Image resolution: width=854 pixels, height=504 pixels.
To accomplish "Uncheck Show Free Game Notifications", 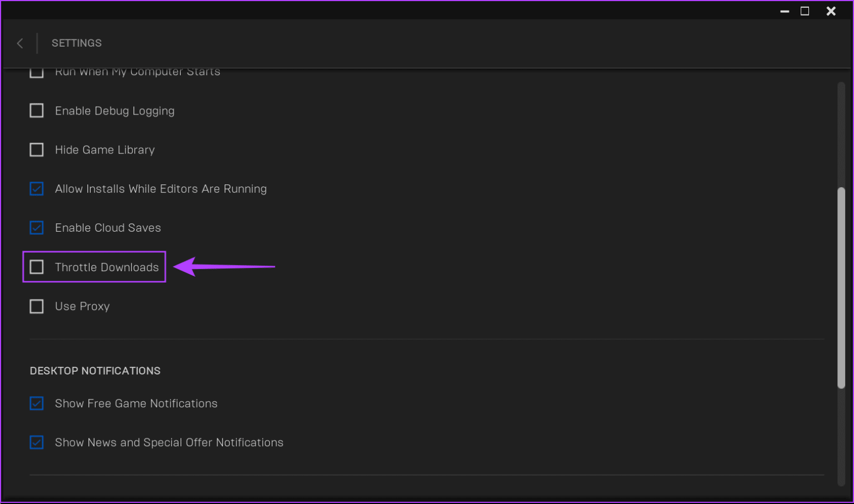I will [x=37, y=403].
